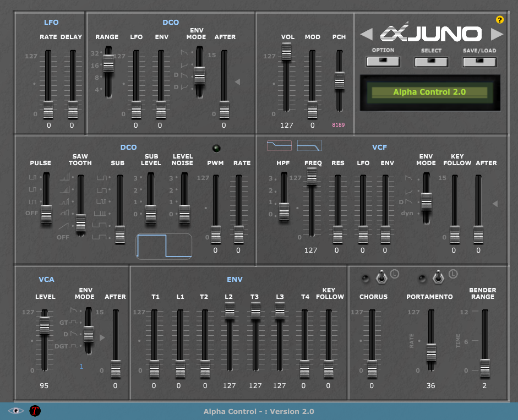
Task: Click the PCH pitch slider handle
Action: click(340, 80)
